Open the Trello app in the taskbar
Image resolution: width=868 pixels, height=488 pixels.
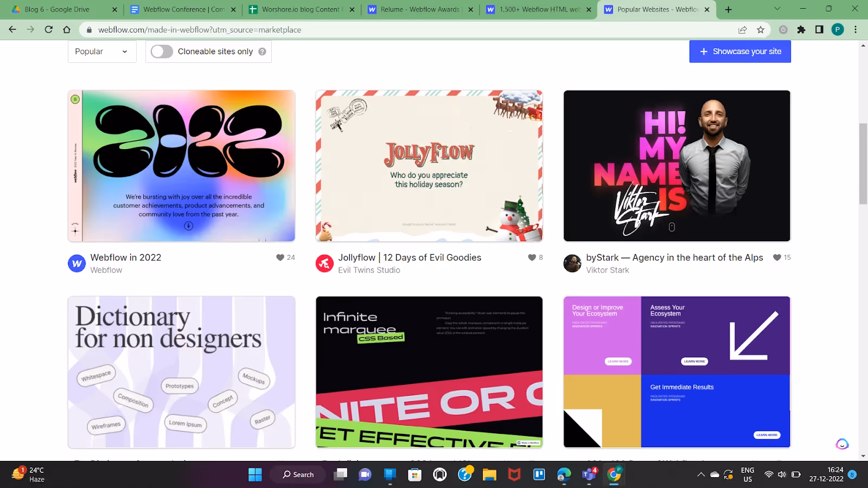(x=539, y=474)
